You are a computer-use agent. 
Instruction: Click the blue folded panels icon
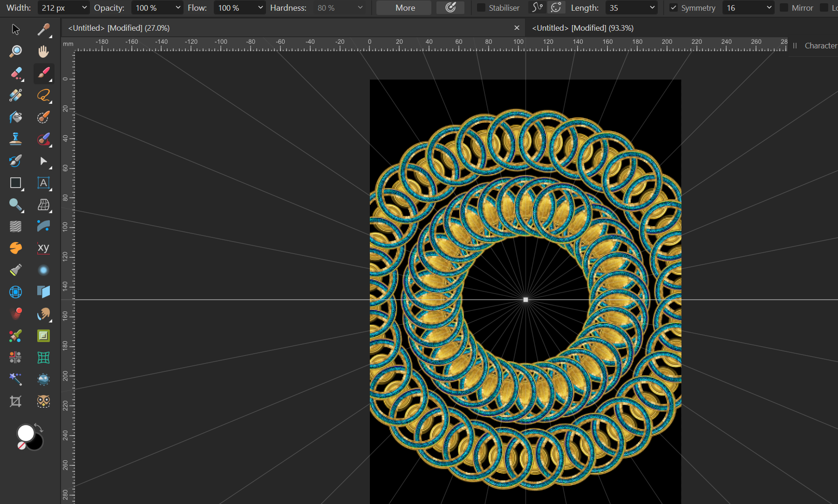(x=43, y=292)
